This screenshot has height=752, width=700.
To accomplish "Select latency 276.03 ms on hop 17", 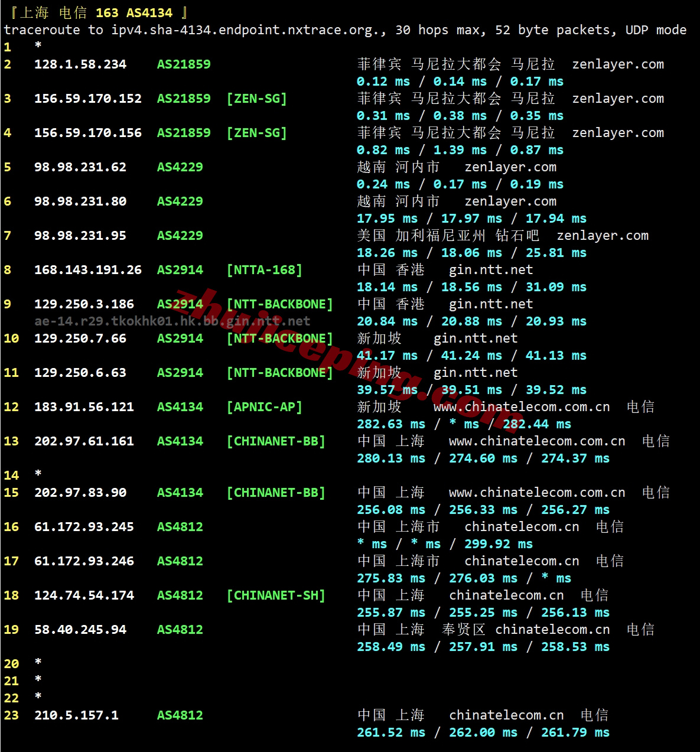I will [483, 578].
